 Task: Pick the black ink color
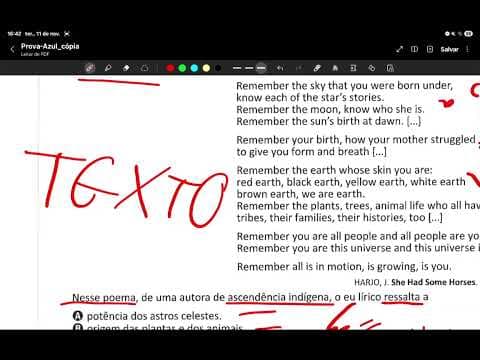tap(218, 68)
